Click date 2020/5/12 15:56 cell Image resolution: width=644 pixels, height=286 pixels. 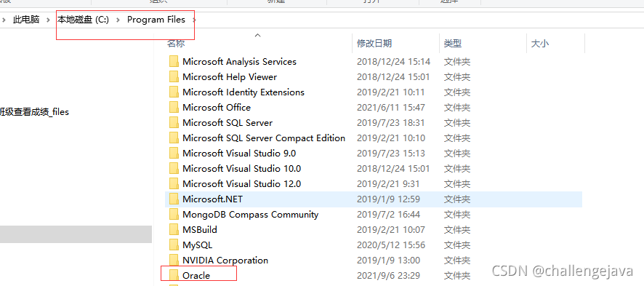391,245
